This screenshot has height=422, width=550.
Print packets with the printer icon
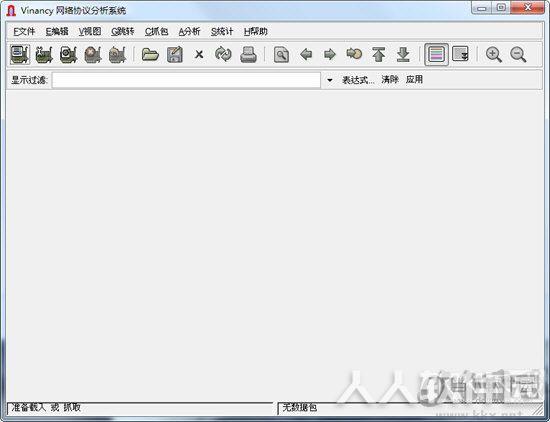(x=248, y=55)
